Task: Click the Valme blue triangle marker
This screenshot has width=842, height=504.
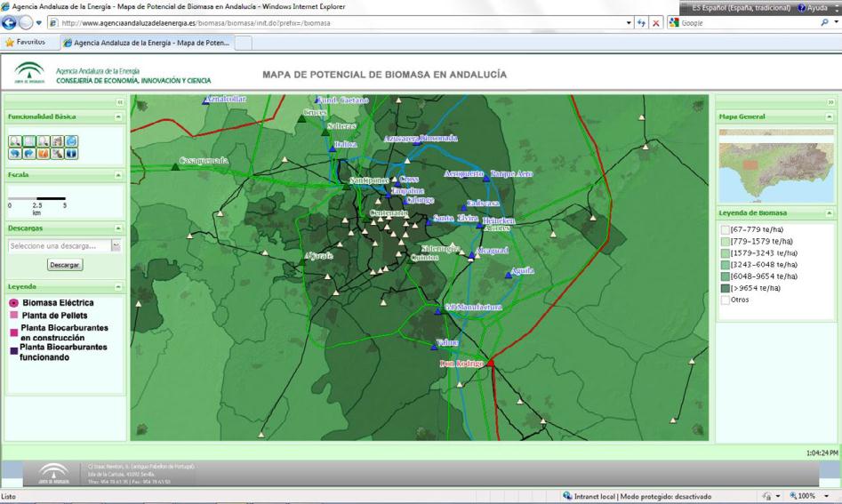Action: pyautogui.click(x=434, y=348)
